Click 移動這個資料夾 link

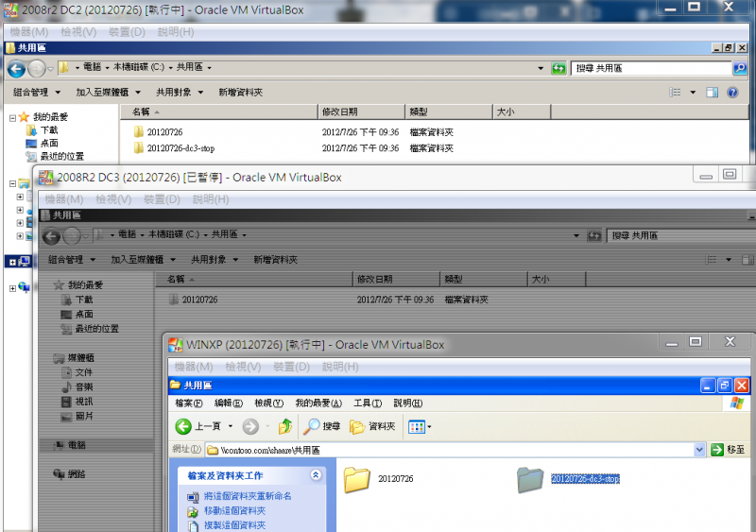click(x=234, y=511)
